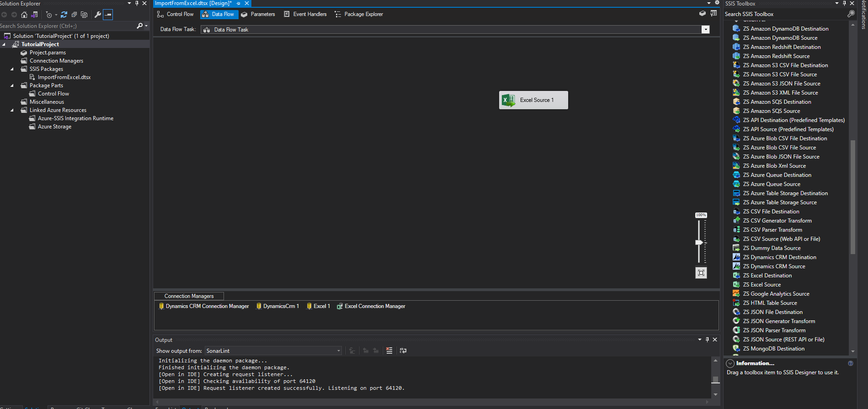
Task: Sync with Active Document in Solution Explorer
Action: point(64,15)
